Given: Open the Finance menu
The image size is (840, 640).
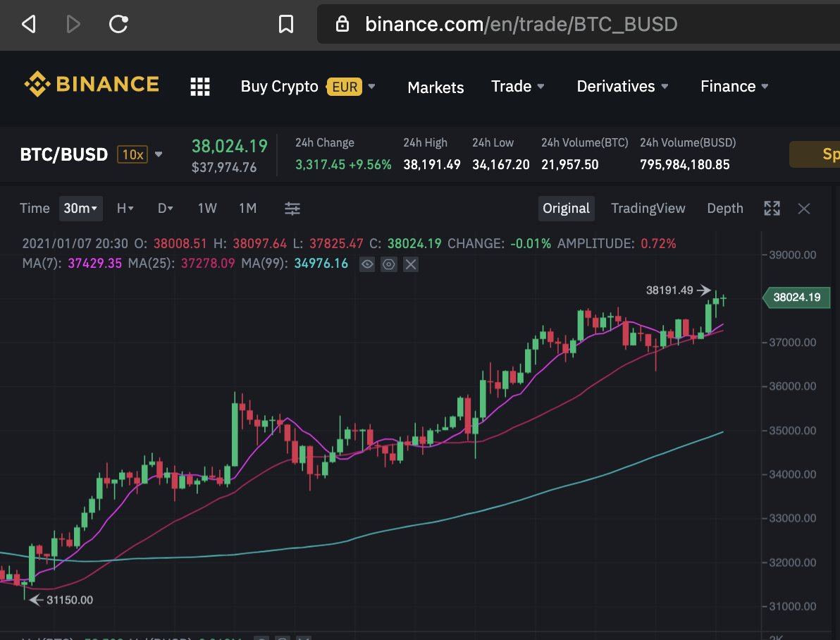Looking at the screenshot, I should tap(728, 86).
